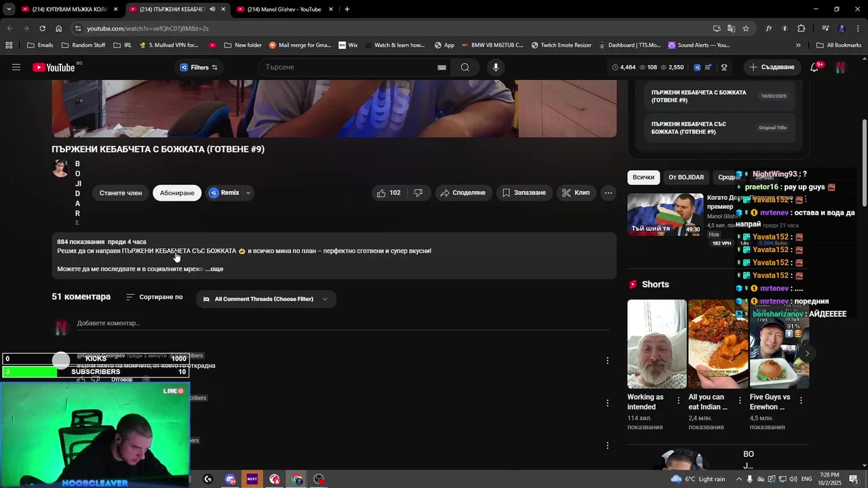Open 'All you can eat Indian' short
This screenshot has width=868, height=488.
click(718, 344)
